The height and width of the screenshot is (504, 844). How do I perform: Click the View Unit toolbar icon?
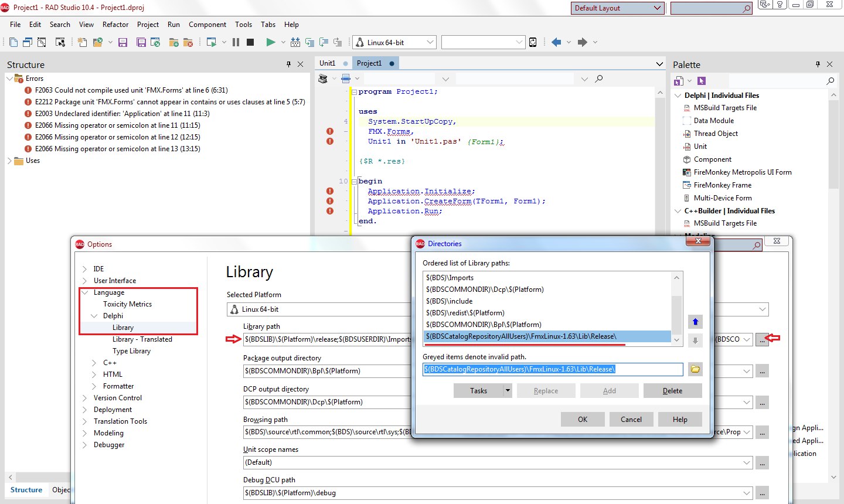[13, 42]
